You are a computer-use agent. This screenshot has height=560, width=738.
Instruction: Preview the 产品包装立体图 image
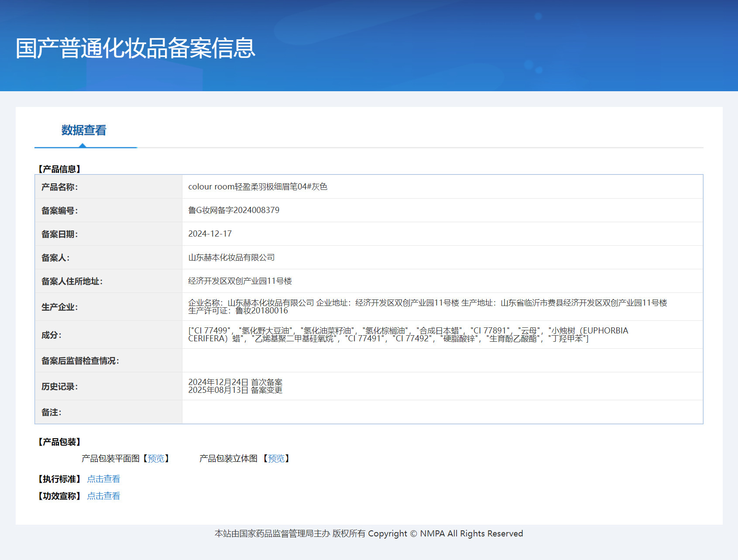click(x=276, y=458)
